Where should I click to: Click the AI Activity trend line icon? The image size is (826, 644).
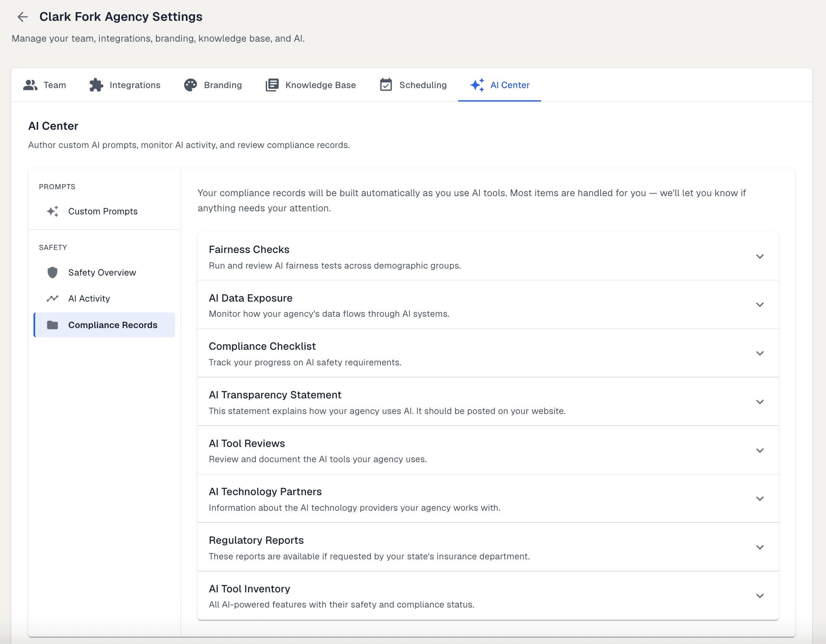tap(53, 299)
